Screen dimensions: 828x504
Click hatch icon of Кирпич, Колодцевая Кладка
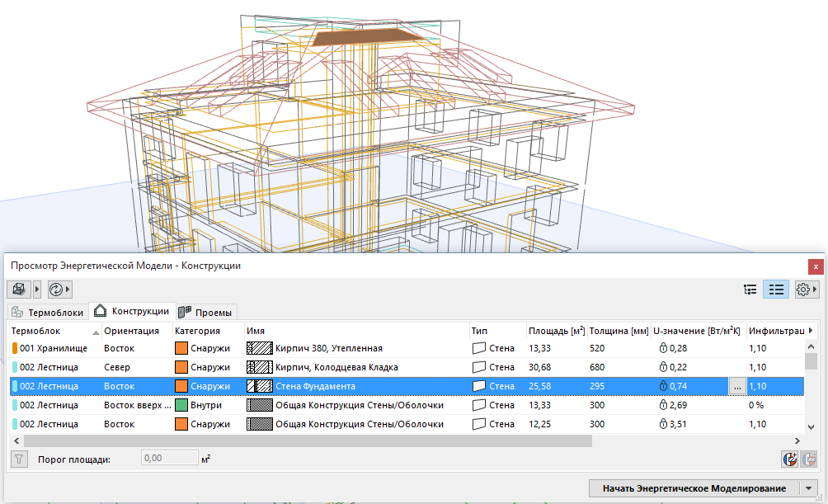[260, 367]
